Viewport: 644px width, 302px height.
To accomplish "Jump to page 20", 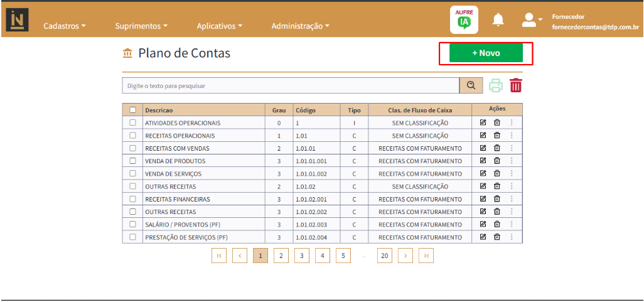I will [384, 256].
